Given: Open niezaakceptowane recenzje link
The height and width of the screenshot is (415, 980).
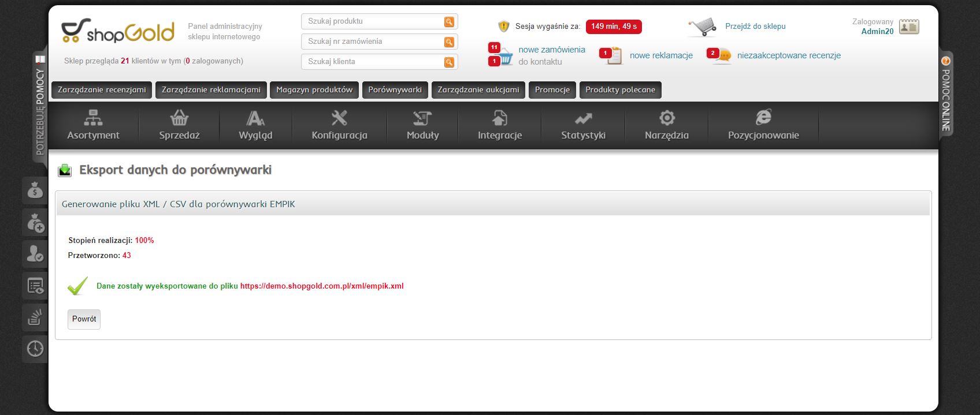Looking at the screenshot, I should (x=789, y=55).
